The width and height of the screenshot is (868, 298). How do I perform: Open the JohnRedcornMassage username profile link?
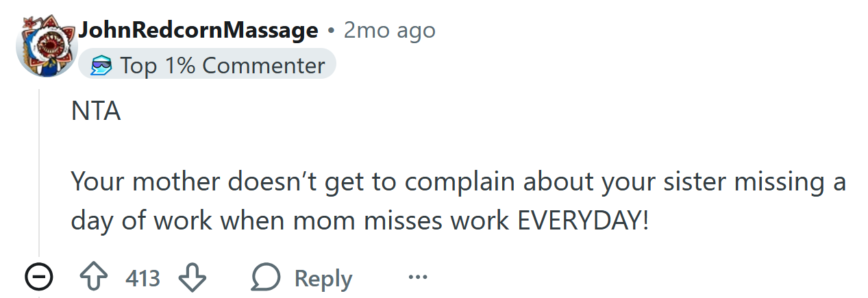[199, 30]
